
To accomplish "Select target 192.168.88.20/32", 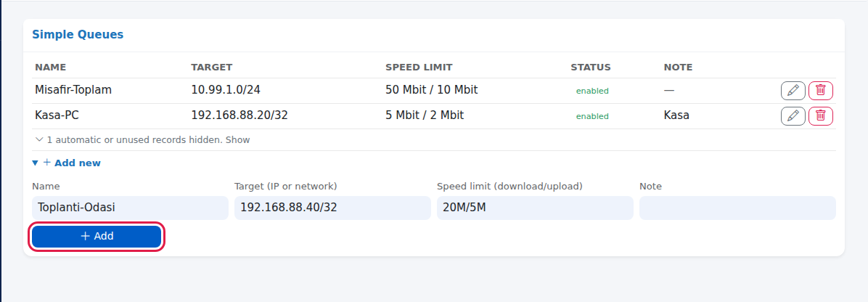I will (x=239, y=115).
